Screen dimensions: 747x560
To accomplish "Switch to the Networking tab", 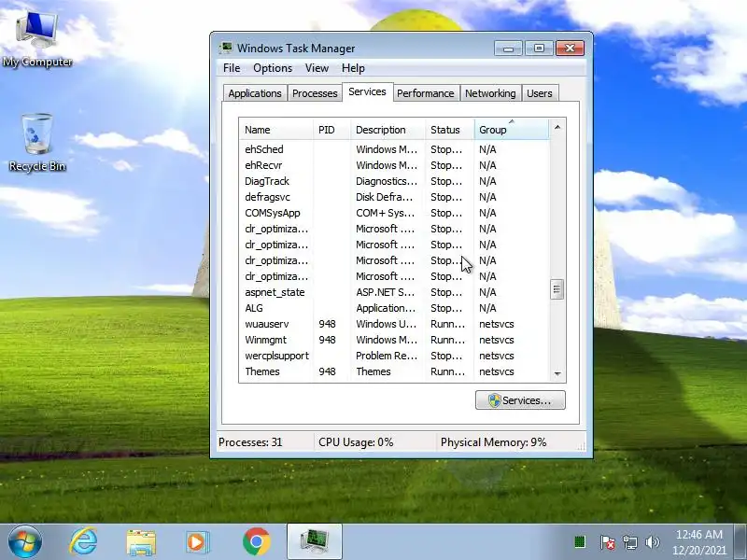I will tap(490, 93).
